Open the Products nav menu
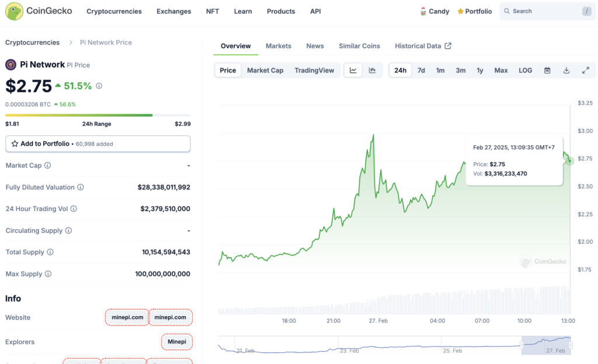 [281, 12]
